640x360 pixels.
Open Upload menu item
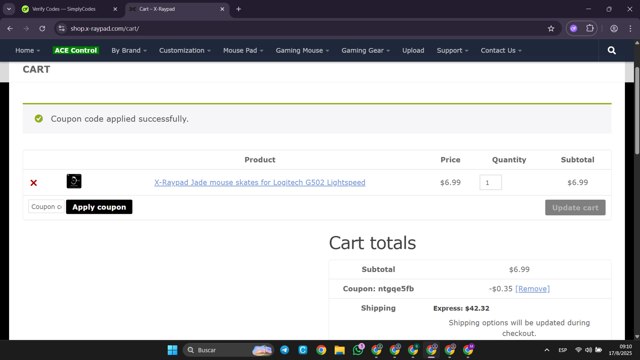(x=413, y=50)
